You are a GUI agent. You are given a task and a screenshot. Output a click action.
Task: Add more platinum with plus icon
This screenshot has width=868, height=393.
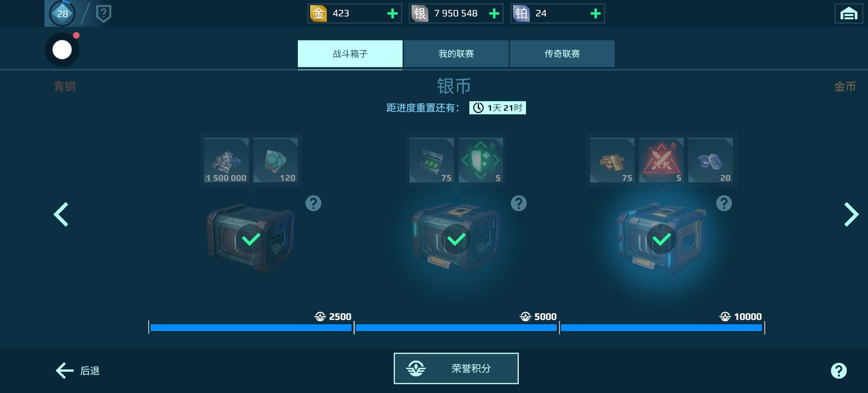click(x=595, y=14)
